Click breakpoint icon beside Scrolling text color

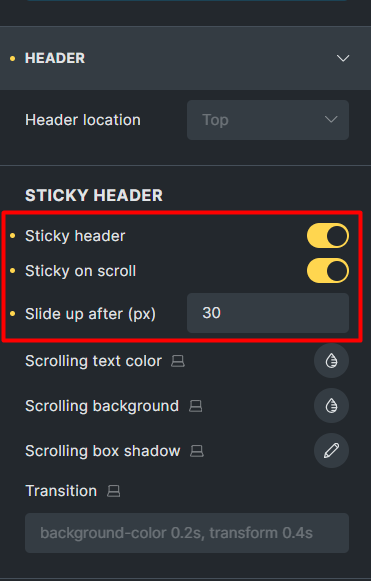click(178, 361)
